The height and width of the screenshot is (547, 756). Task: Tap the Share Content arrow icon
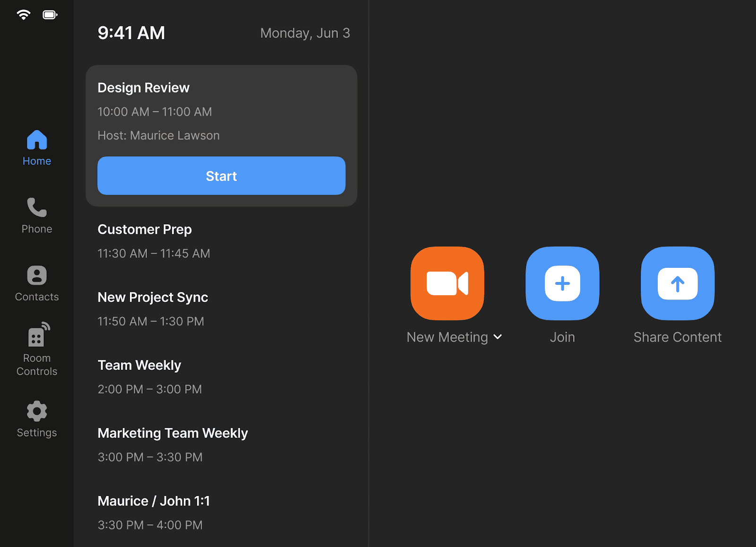tap(678, 283)
